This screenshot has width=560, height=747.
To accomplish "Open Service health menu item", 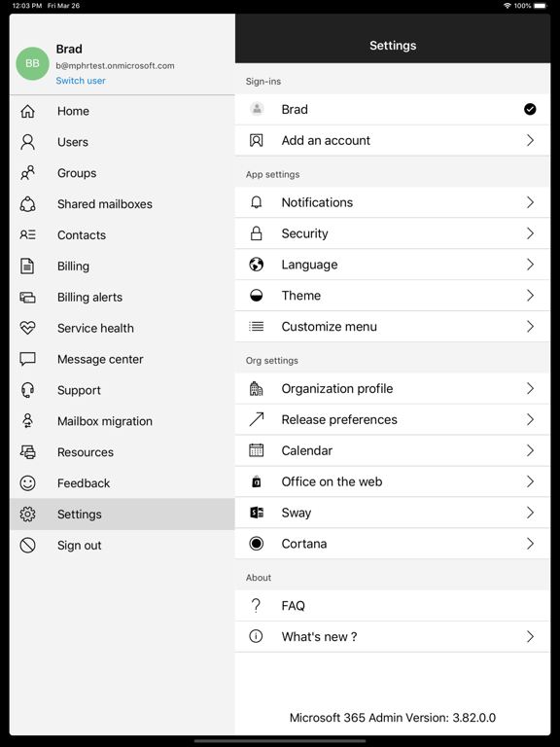I will point(122,328).
